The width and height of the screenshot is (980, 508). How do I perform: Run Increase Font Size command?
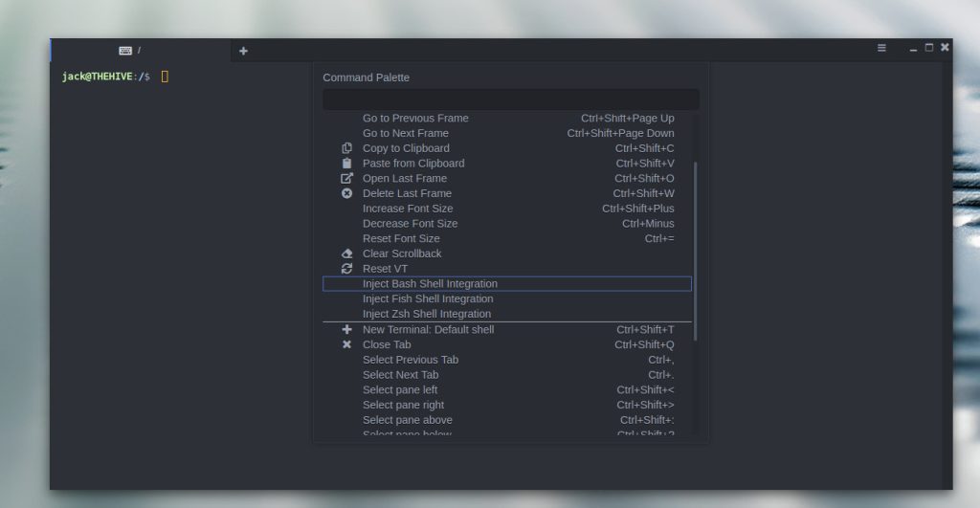pos(408,209)
